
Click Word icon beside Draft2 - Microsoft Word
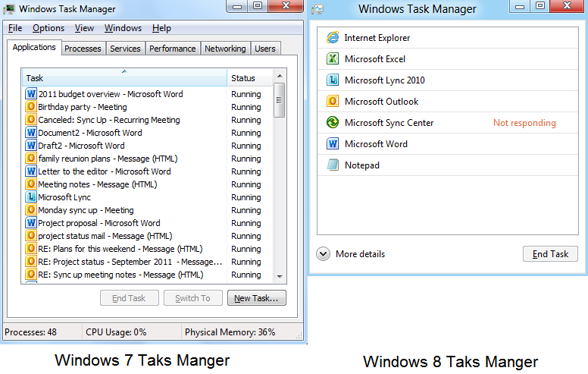click(31, 146)
